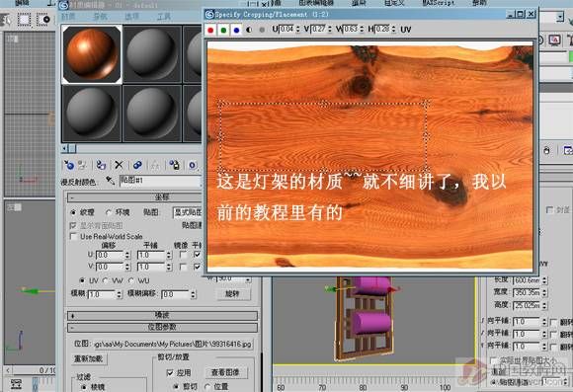Screen dimensions: 573x392
Task: Click the 模糊偏移 blur offset field
Action: pos(176,294)
